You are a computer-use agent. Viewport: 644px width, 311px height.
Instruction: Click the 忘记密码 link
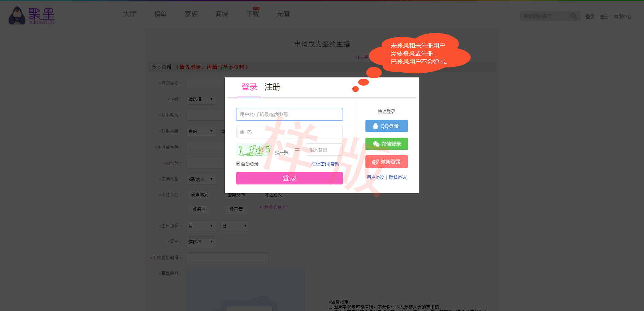320,164
